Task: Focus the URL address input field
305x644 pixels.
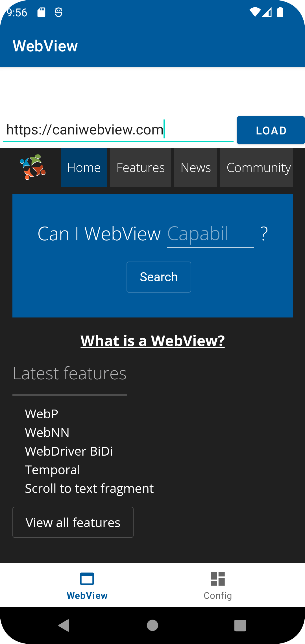Action: click(x=118, y=130)
